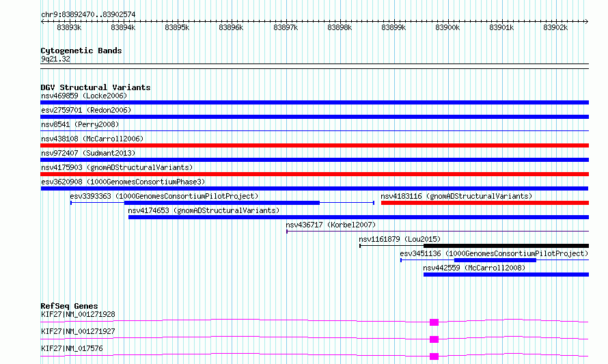The image size is (608, 364).
Task: Click the Cytogenetic Bands track title
Action: (81, 51)
